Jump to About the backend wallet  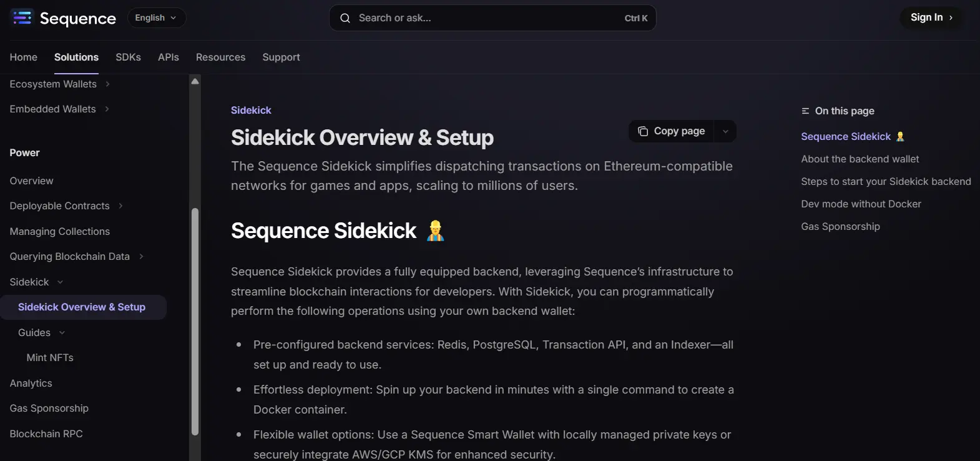[x=860, y=159]
